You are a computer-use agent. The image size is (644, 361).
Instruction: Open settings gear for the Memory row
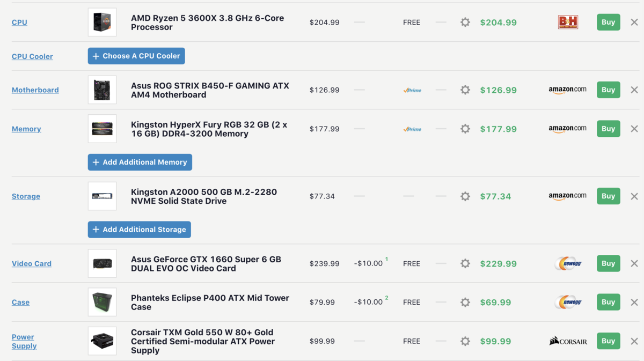pos(465,129)
